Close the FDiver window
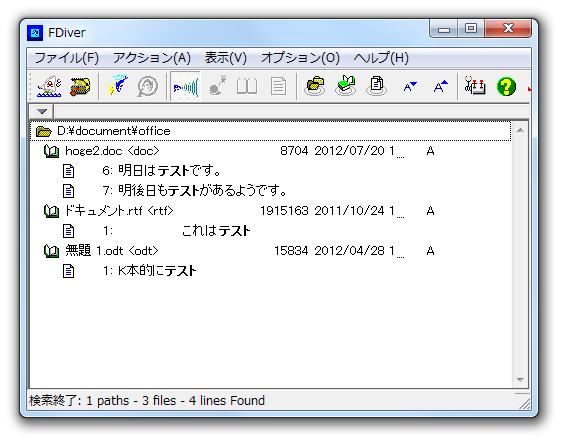 pyautogui.click(x=508, y=29)
